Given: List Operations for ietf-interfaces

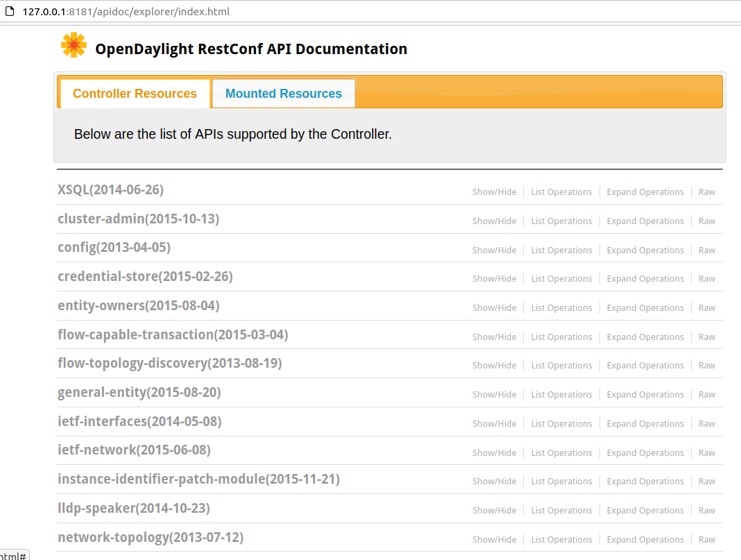Looking at the screenshot, I should [561, 424].
